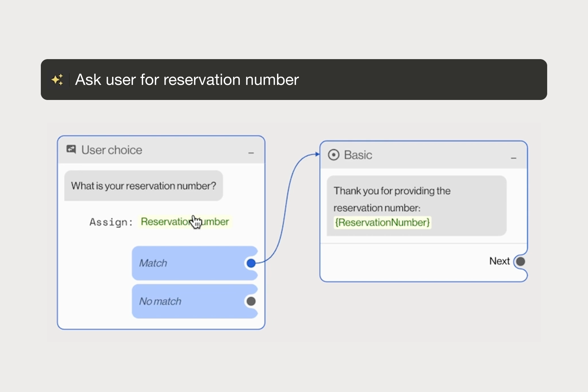
Task: Click the {ReservationNumber} variable chip
Action: pyautogui.click(x=382, y=222)
